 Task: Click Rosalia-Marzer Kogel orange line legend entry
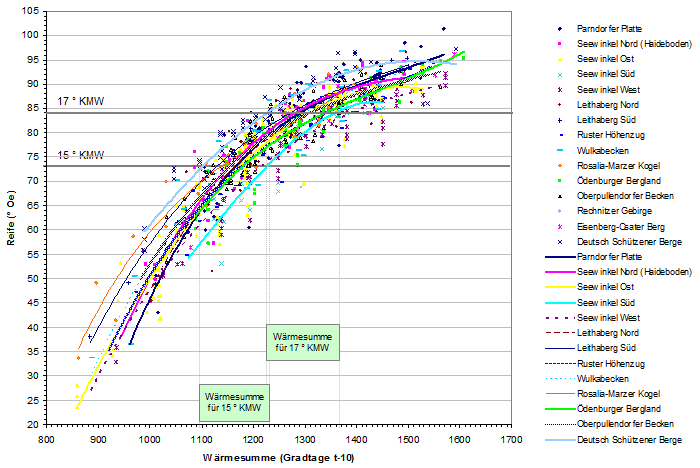pos(603,394)
